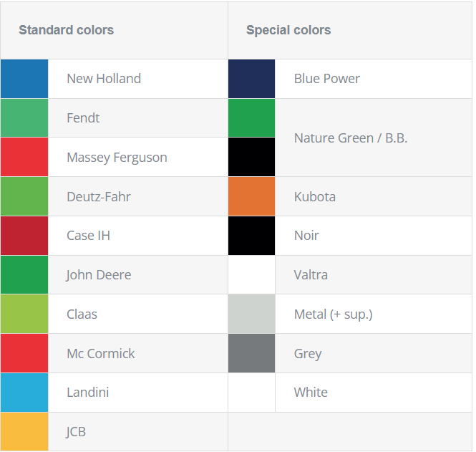Viewport: 476px width, 452px height.
Task: Click the John Deere green swatch
Action: (24, 275)
